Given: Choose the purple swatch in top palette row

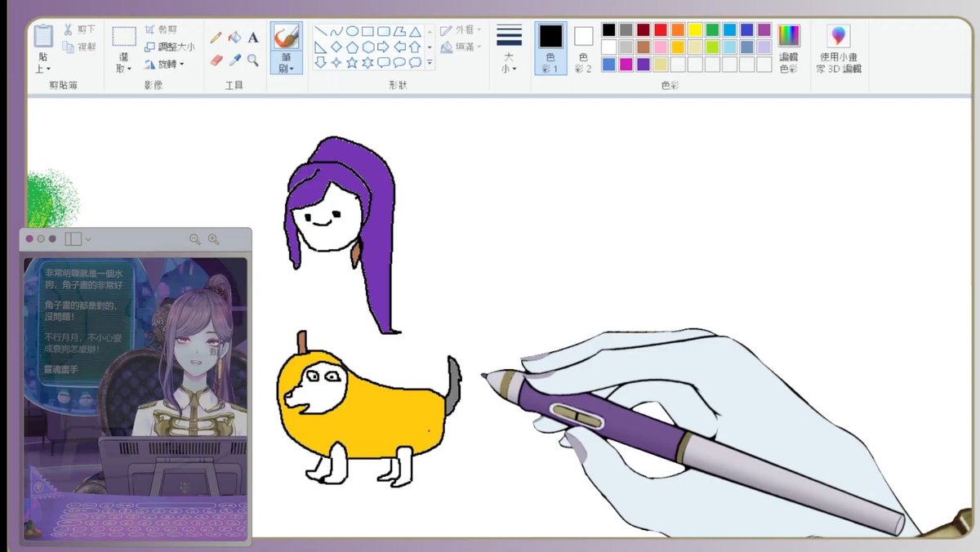Looking at the screenshot, I should click(764, 30).
